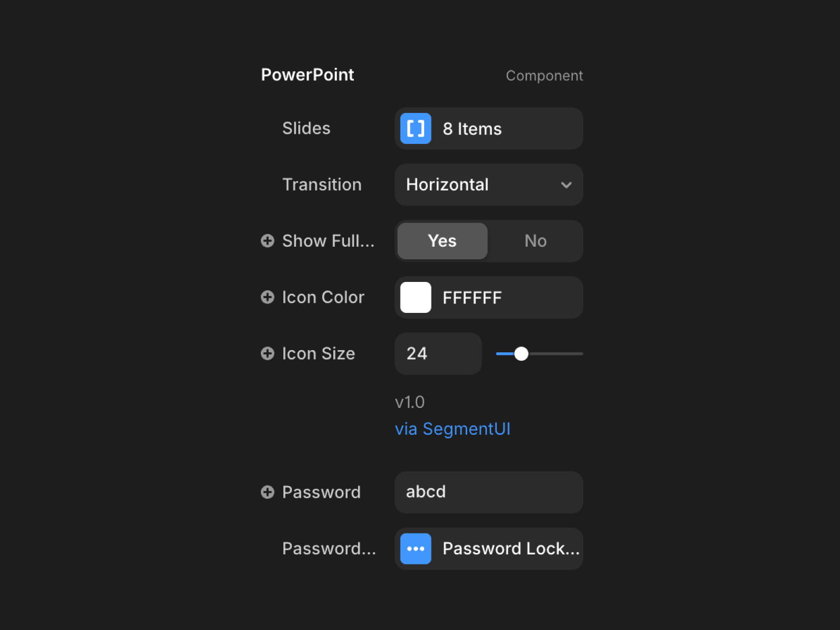
Task: Click the plus icon beside Icon Color
Action: click(x=268, y=297)
